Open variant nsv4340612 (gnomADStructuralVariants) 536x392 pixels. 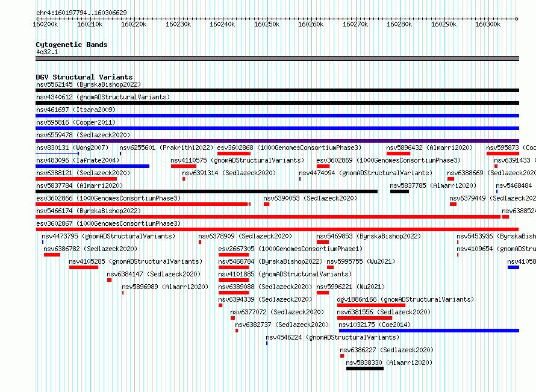pyautogui.click(x=103, y=97)
